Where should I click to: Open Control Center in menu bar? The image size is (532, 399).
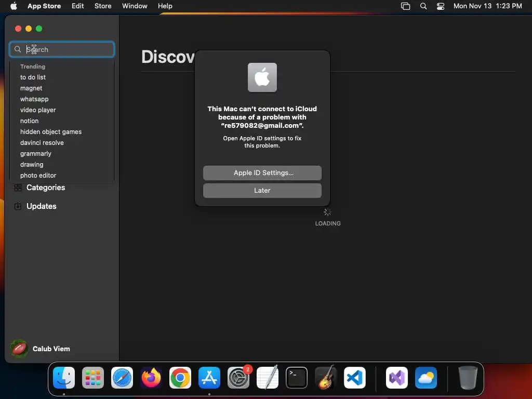441,6
